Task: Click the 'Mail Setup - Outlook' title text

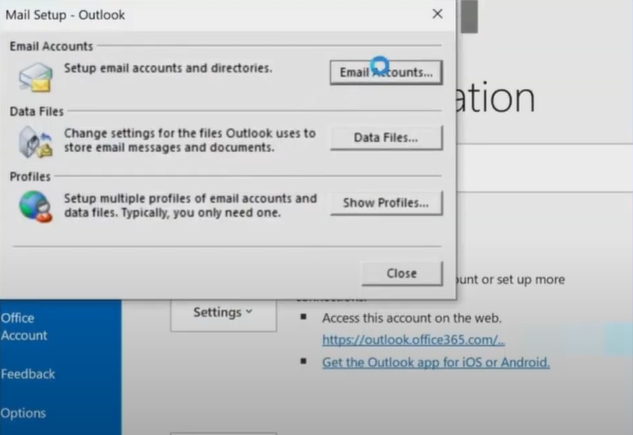Action: tap(65, 15)
